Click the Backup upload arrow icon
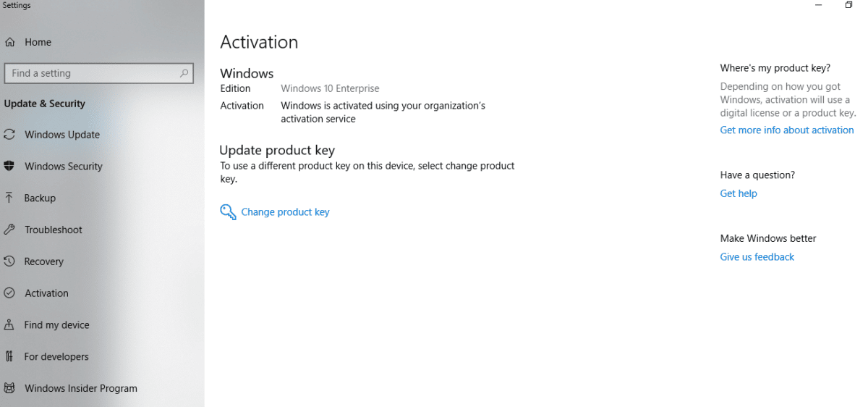Image resolution: width=868 pixels, height=407 pixels. (9, 198)
